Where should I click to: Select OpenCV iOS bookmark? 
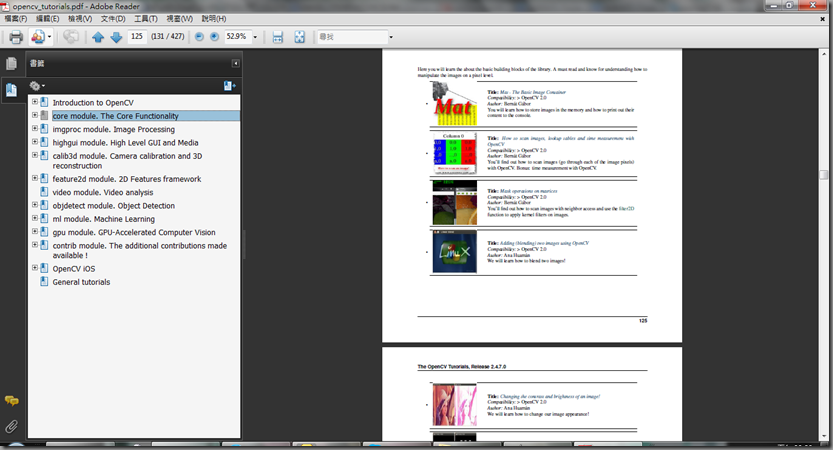[x=74, y=269]
